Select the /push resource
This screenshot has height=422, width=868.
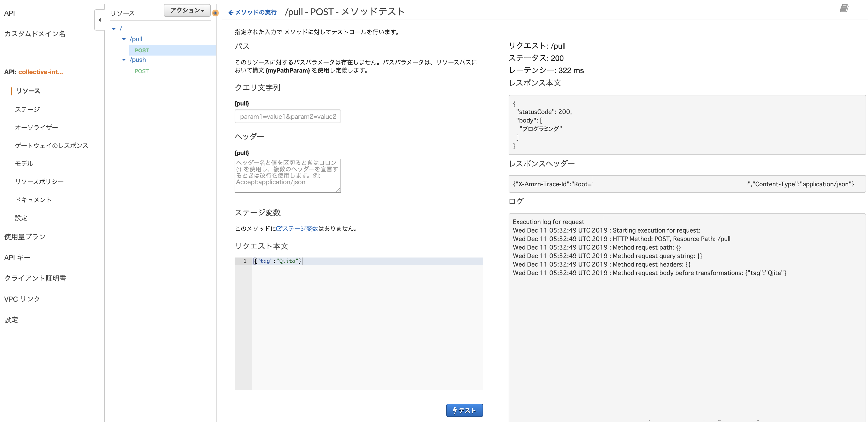pyautogui.click(x=138, y=60)
